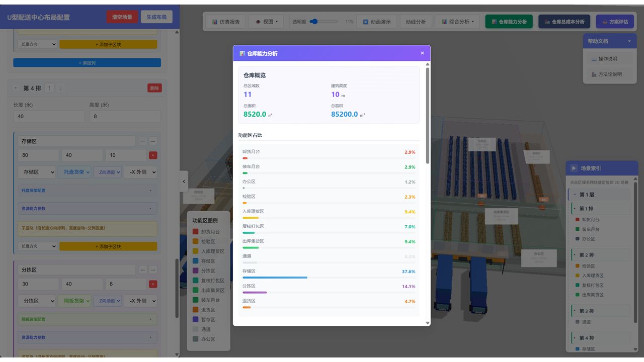Open the 综合分析 dropdown menu

click(x=457, y=22)
